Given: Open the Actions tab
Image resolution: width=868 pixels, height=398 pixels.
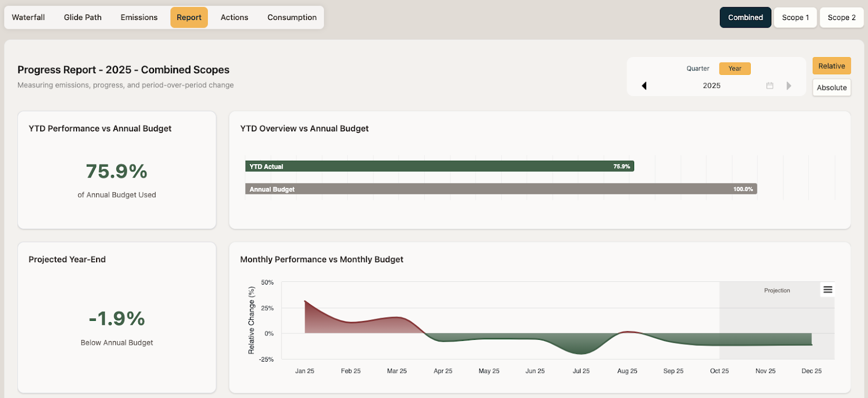Looking at the screenshot, I should [x=234, y=17].
